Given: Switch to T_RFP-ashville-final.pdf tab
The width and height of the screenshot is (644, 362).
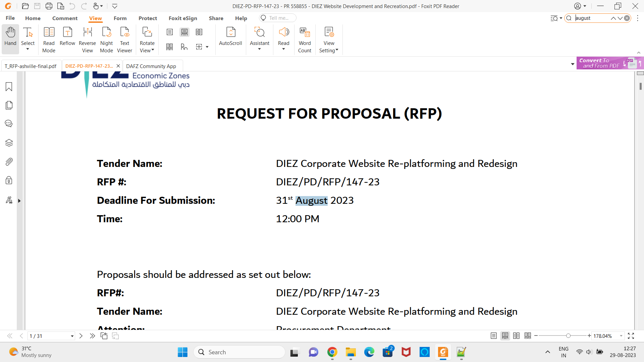Looking at the screenshot, I should [31, 66].
